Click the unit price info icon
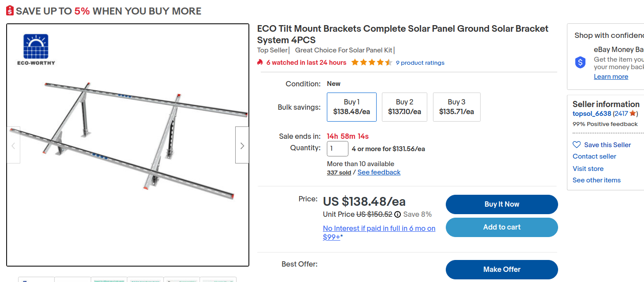Viewport: 644px width, 282px height. pyautogui.click(x=397, y=215)
